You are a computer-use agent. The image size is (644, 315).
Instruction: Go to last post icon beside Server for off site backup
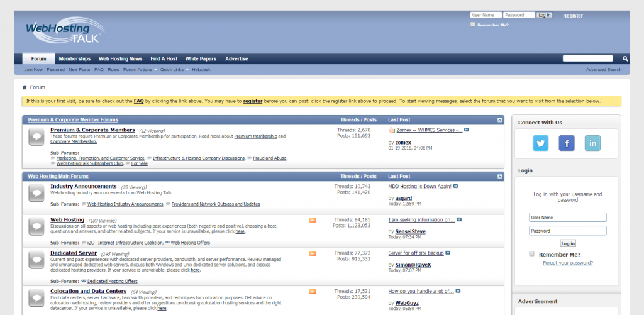click(x=448, y=253)
